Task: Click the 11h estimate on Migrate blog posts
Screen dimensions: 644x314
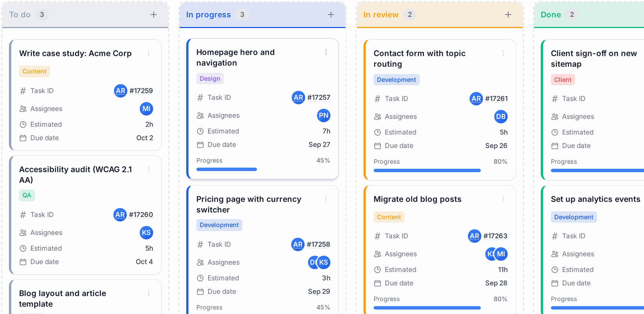Action: [503, 270]
